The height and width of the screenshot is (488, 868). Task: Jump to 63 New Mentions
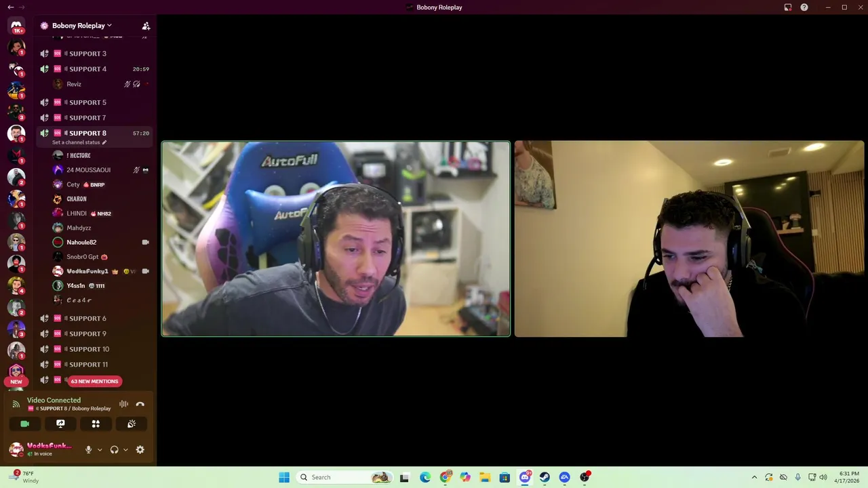95,381
